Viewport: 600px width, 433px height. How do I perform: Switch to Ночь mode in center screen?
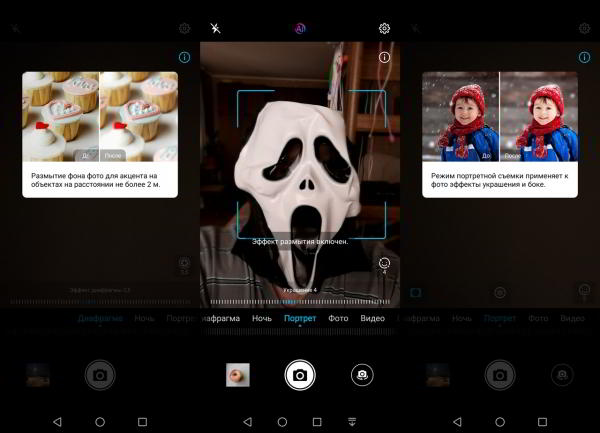click(261, 318)
